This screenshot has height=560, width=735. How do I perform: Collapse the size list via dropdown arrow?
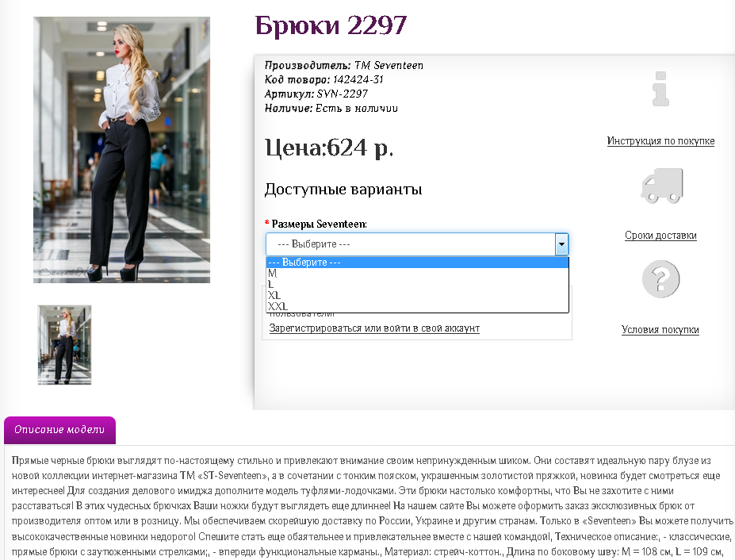561,244
